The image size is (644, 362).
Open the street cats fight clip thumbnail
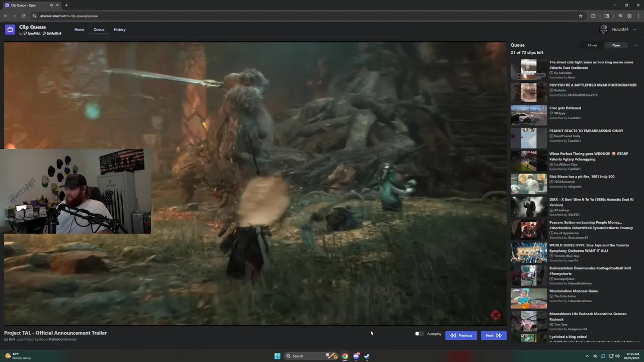pos(528,69)
